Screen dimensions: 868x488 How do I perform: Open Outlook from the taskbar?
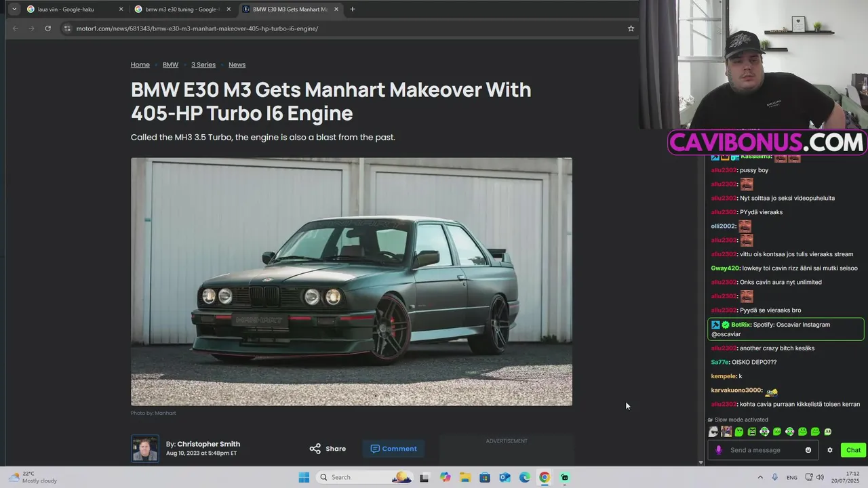pyautogui.click(x=505, y=477)
